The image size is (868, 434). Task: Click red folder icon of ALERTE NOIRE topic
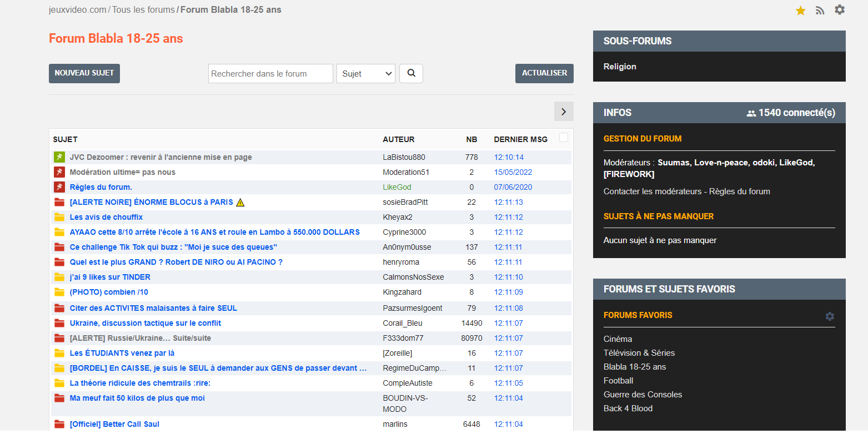coord(59,202)
